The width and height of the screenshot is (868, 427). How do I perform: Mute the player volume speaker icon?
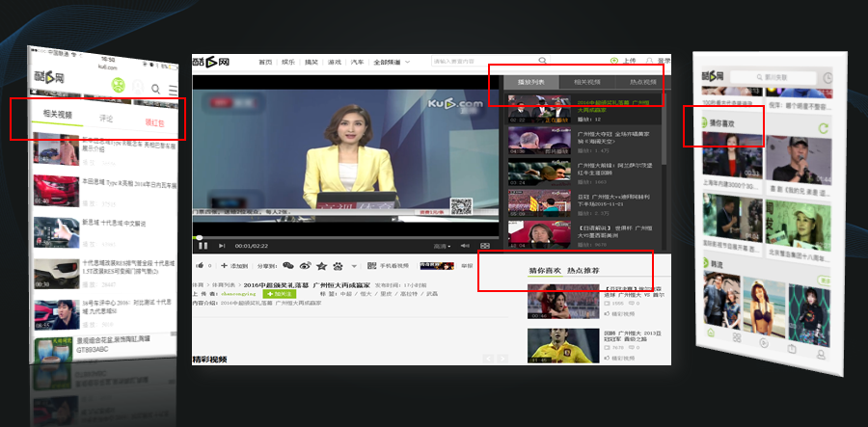pyautogui.click(x=465, y=246)
